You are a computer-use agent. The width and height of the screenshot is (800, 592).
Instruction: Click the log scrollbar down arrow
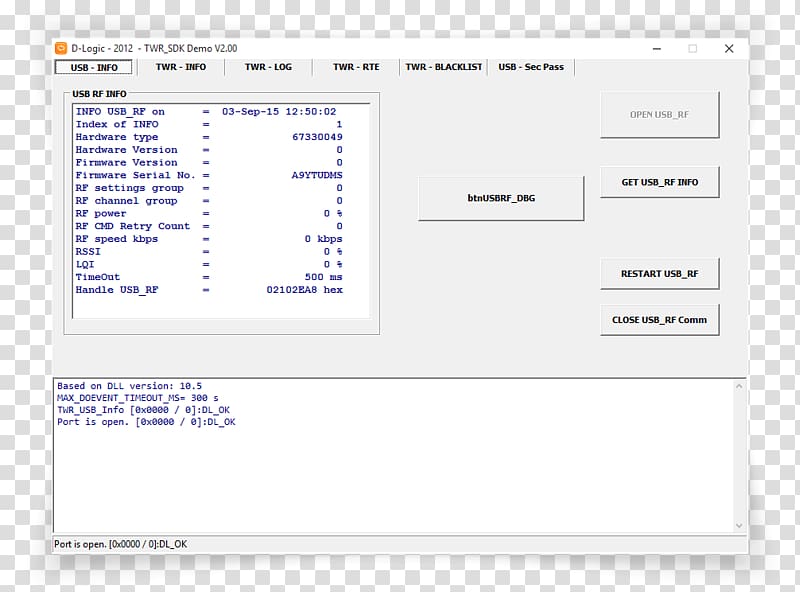(739, 526)
